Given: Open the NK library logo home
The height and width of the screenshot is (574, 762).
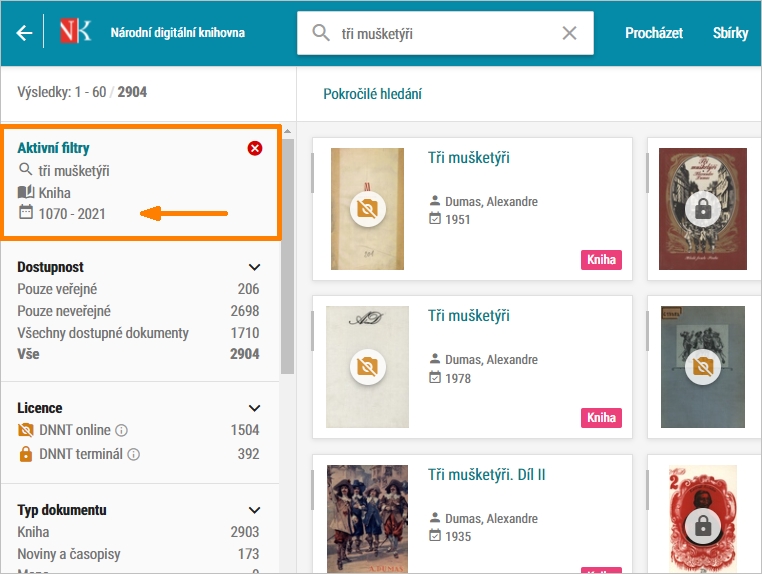Looking at the screenshot, I should 75,31.
